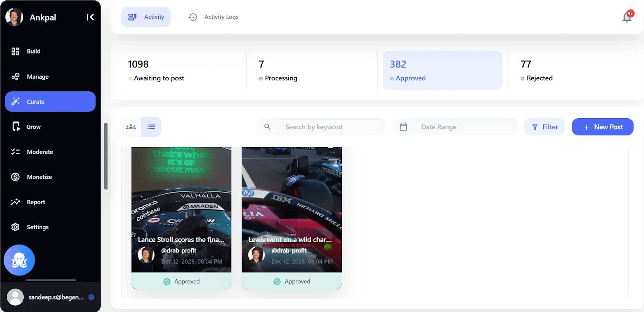Screen dimensions: 644x312
Task: Navigate to Moderate
Action: tap(50, 152)
